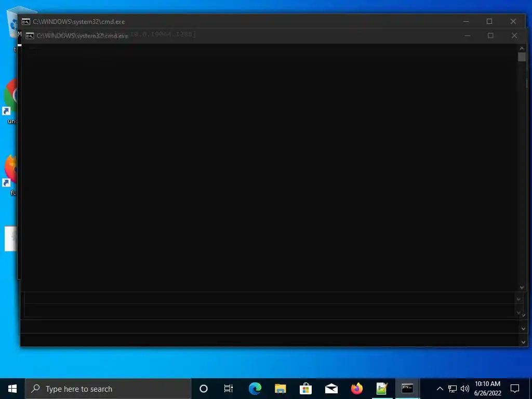
Task: Open Cortana from the taskbar
Action: click(204, 389)
